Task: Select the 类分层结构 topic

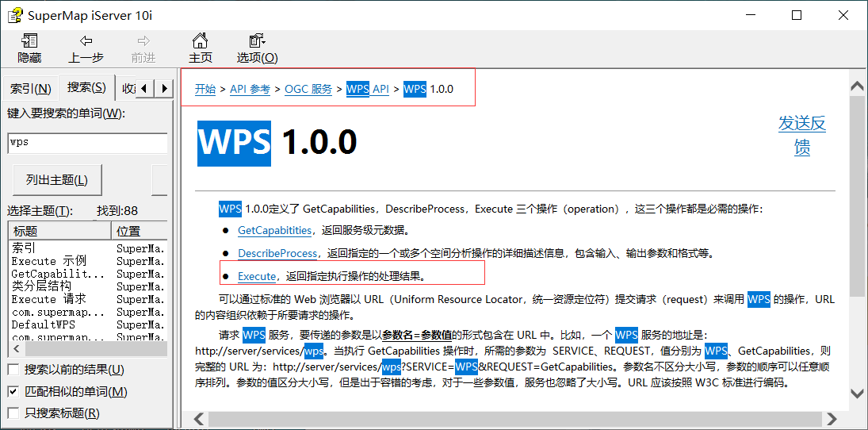Action: tap(41, 286)
